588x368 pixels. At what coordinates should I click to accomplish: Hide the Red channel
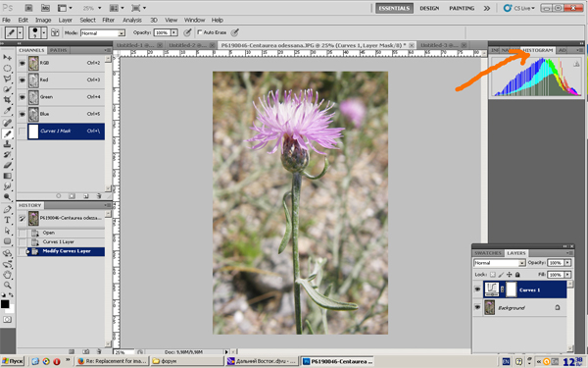point(22,80)
